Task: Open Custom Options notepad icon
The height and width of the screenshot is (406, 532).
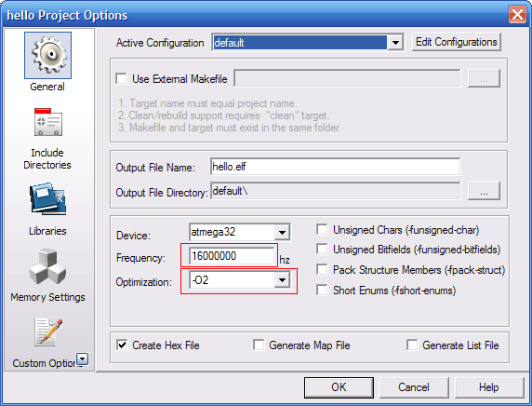Action: click(x=47, y=332)
